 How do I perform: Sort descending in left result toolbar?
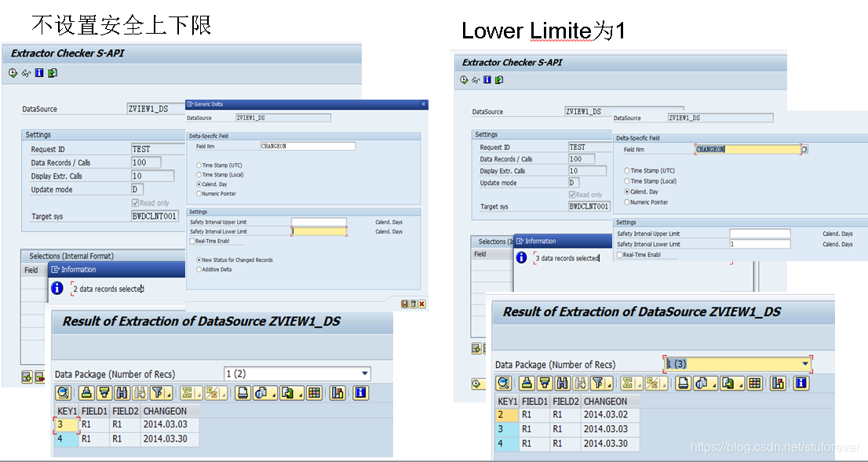(104, 393)
